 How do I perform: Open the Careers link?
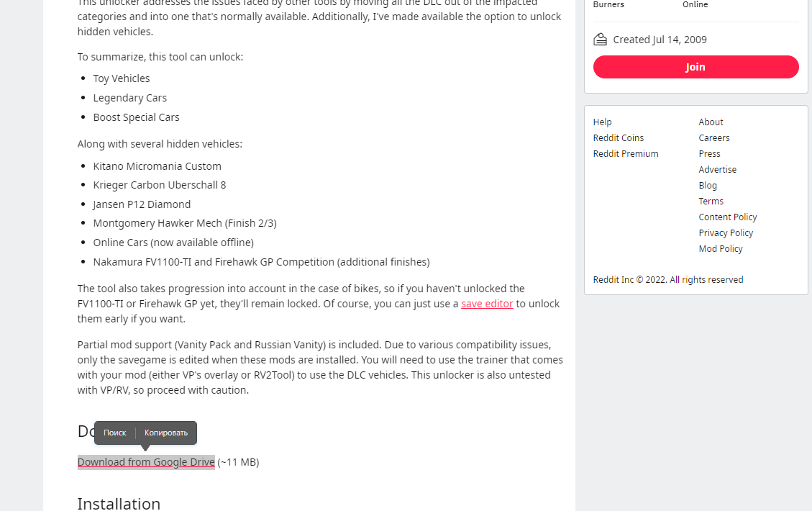pos(714,138)
